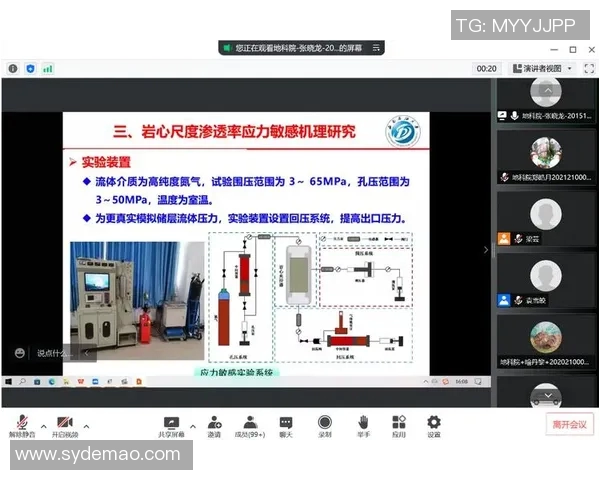Click Windows Start button in shared screen
Image resolution: width=600 pixels, height=480 pixels.
pos(8,382)
